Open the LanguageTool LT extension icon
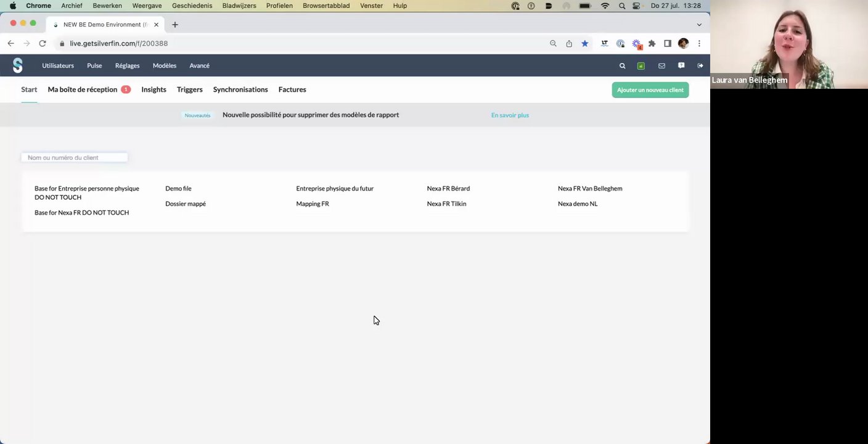868x444 pixels. (604, 43)
